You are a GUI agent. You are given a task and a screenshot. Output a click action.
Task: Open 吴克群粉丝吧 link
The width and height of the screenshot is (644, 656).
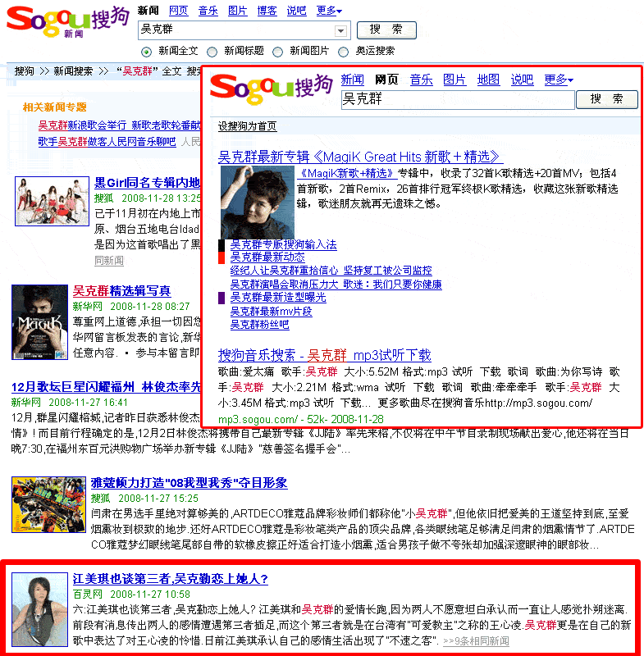coord(259,325)
